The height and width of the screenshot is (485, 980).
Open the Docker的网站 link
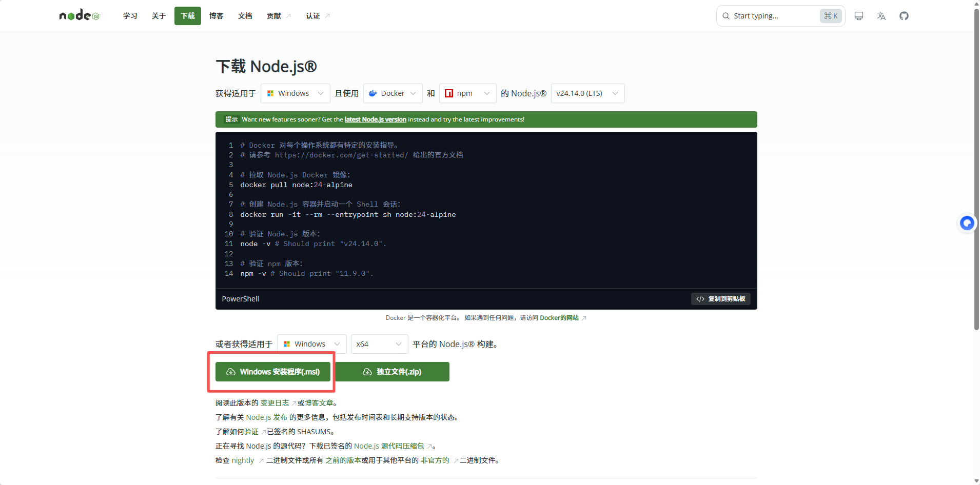[x=559, y=318]
